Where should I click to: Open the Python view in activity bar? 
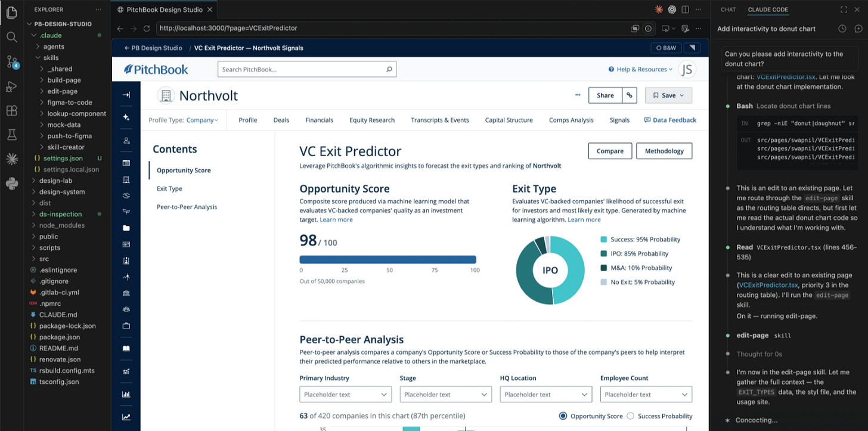(11, 183)
